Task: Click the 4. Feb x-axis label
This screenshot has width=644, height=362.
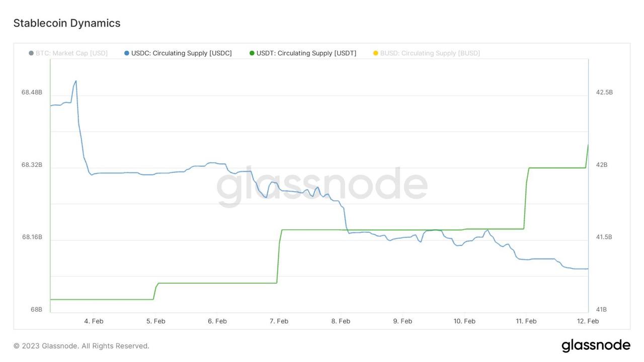Action: click(94, 321)
